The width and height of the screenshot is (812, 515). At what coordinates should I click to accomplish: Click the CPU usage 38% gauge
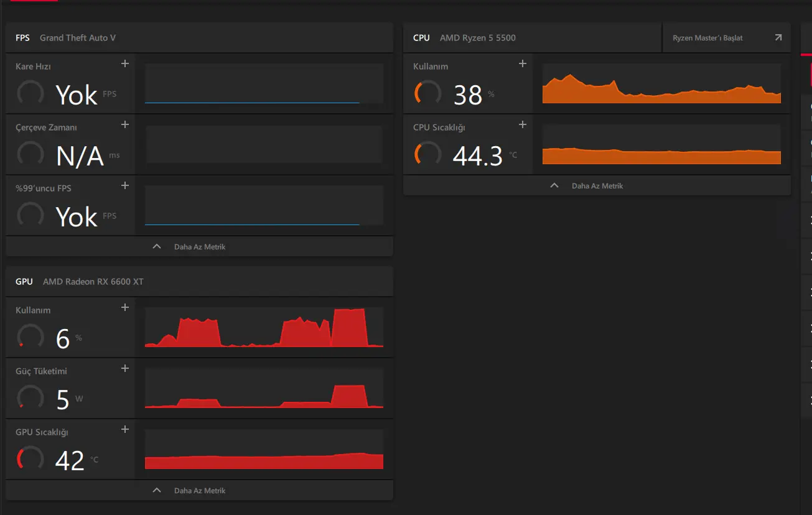click(427, 93)
